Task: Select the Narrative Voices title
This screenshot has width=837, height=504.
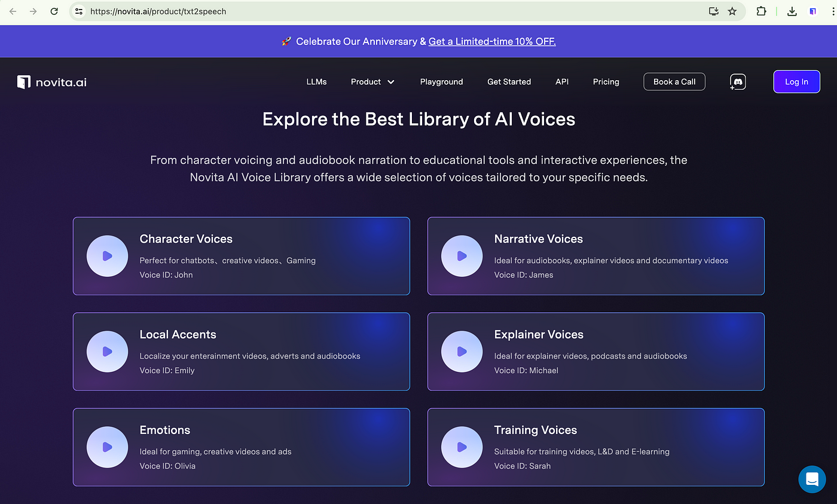Action: [x=538, y=239]
